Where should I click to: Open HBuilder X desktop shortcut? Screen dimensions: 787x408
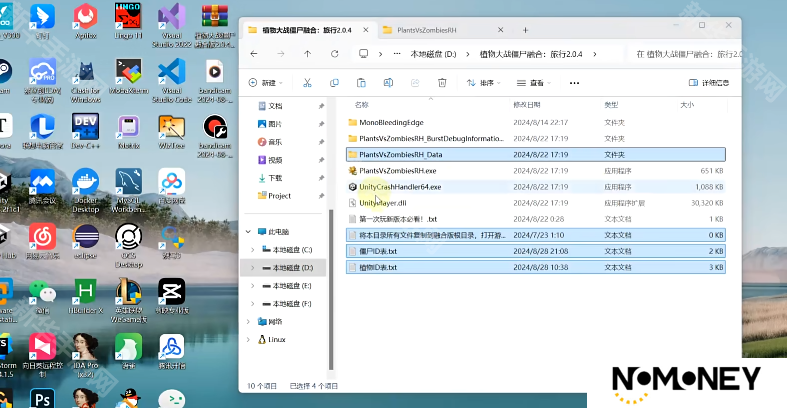[85, 296]
